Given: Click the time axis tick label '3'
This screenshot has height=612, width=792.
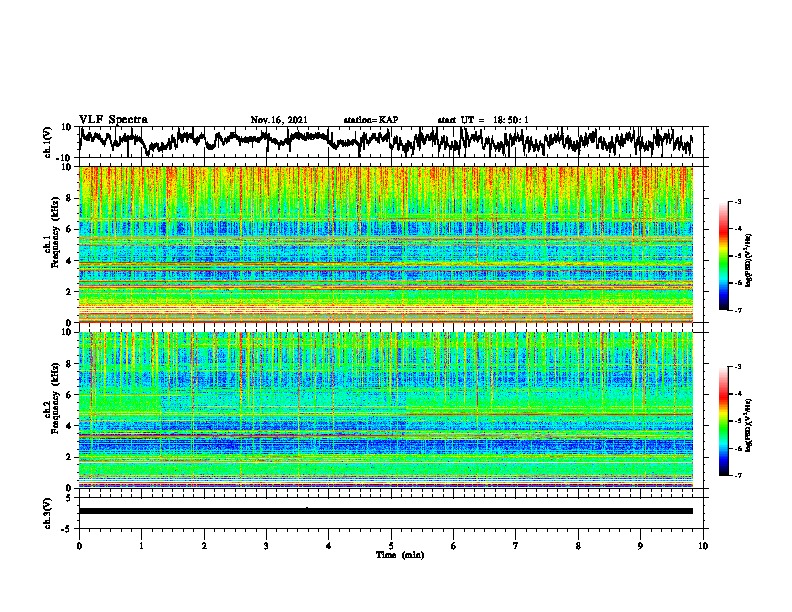Looking at the screenshot, I should tap(266, 546).
